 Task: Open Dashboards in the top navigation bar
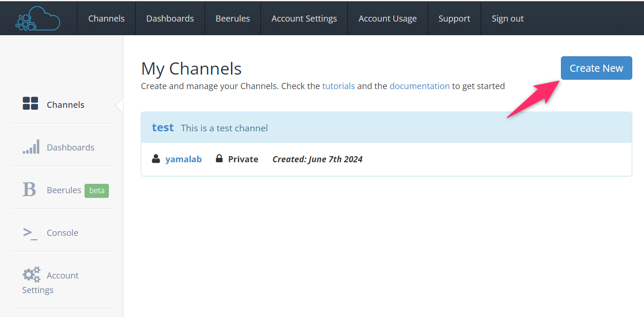[170, 19]
